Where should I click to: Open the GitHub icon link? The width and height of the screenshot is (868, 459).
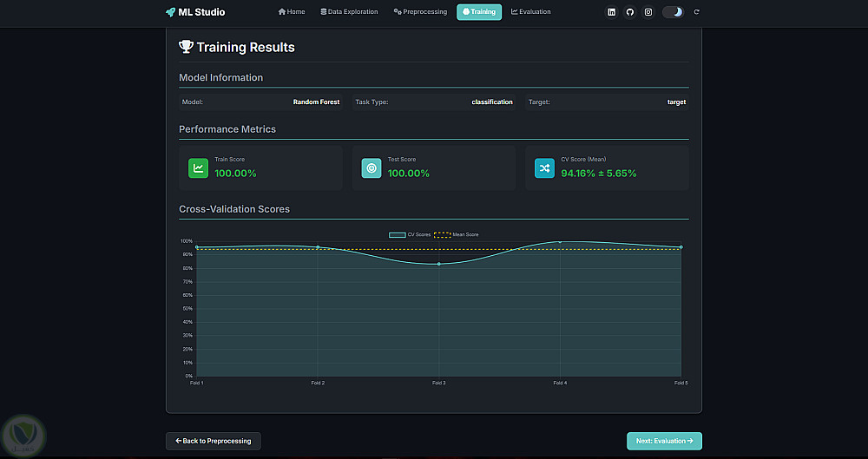pos(629,12)
